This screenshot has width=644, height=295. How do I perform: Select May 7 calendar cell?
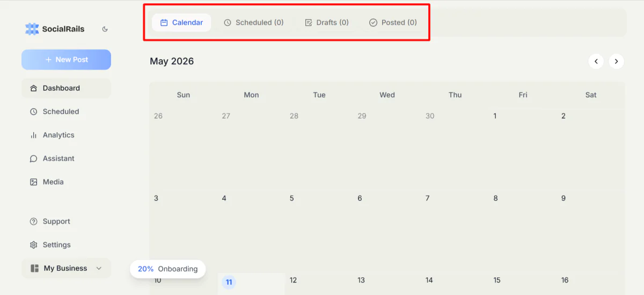(455, 232)
